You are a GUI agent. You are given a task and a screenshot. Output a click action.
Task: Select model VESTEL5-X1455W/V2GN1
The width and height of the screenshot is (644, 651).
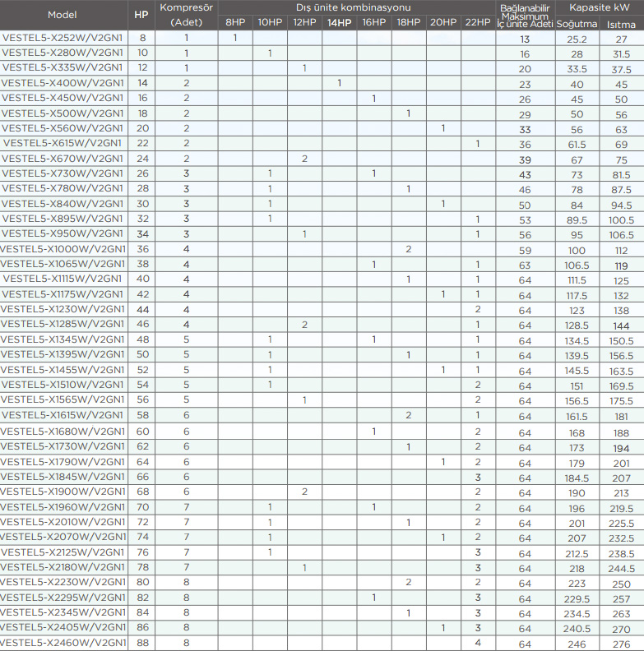tap(63, 370)
